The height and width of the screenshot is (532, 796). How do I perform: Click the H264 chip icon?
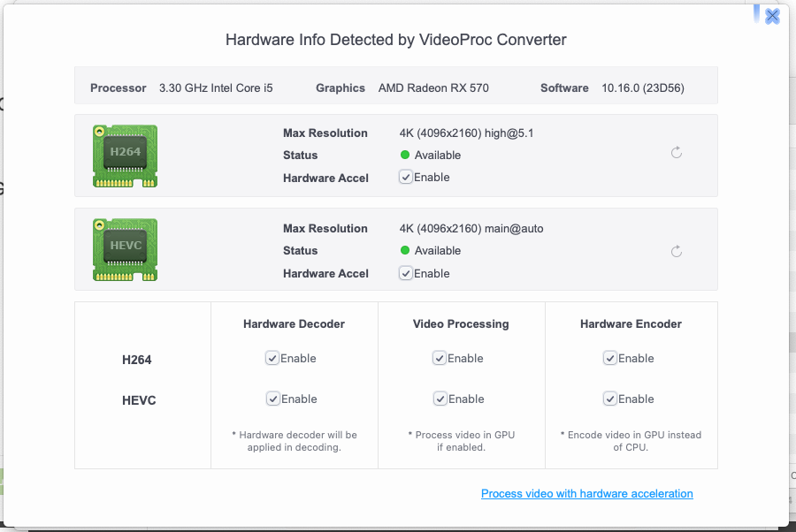point(125,156)
